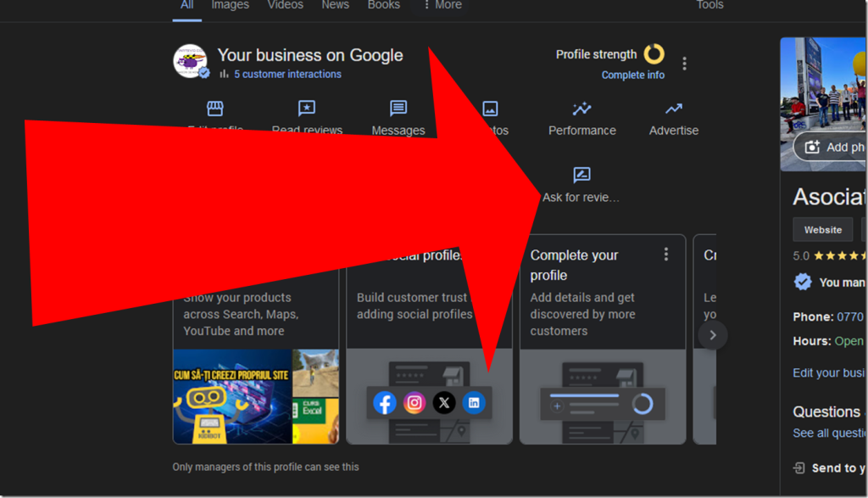Switch to the Images tab
868x498 pixels.
(x=231, y=5)
